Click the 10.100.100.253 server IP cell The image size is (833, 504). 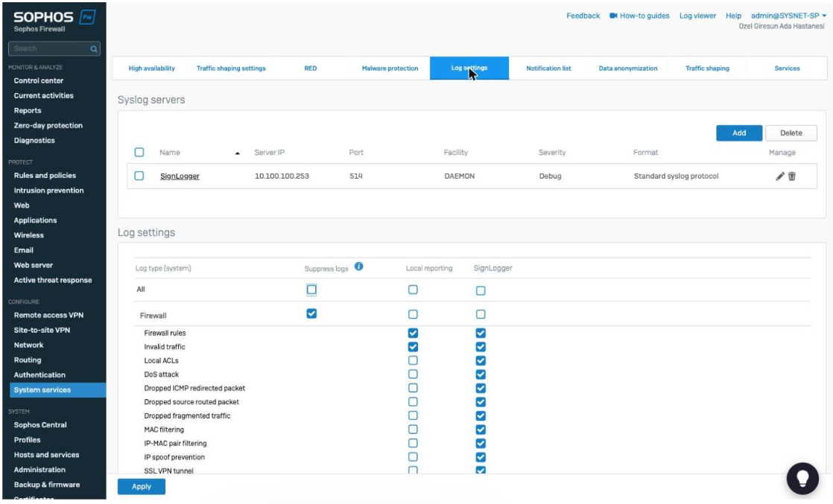(282, 176)
